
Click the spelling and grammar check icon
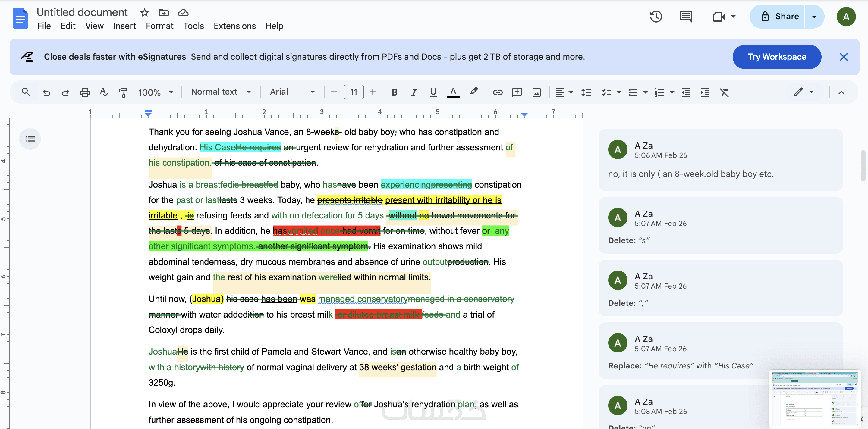pyautogui.click(x=104, y=92)
